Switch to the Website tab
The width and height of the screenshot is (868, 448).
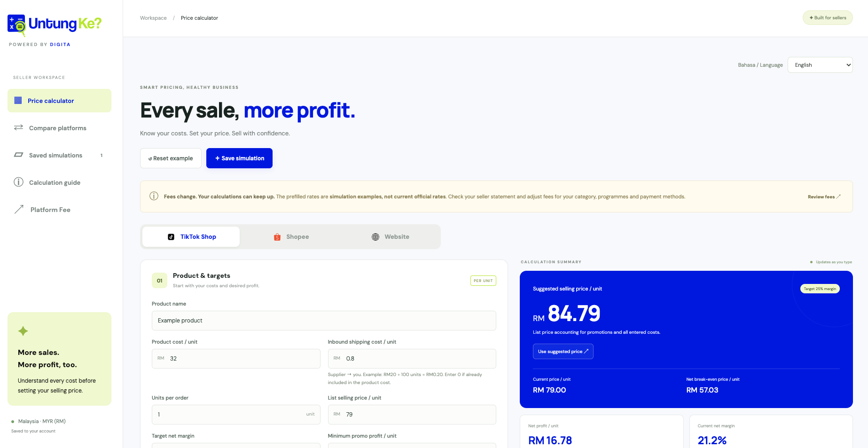[x=390, y=236]
